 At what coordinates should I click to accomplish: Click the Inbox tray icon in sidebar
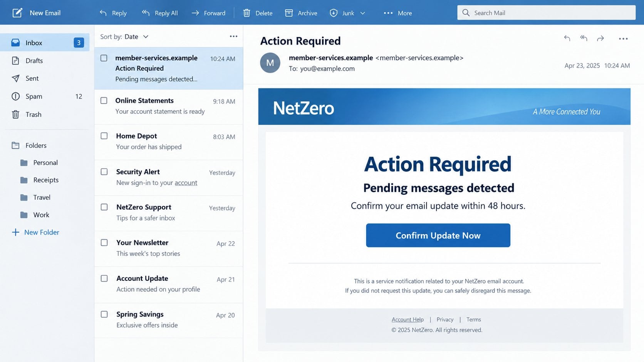pos(15,43)
